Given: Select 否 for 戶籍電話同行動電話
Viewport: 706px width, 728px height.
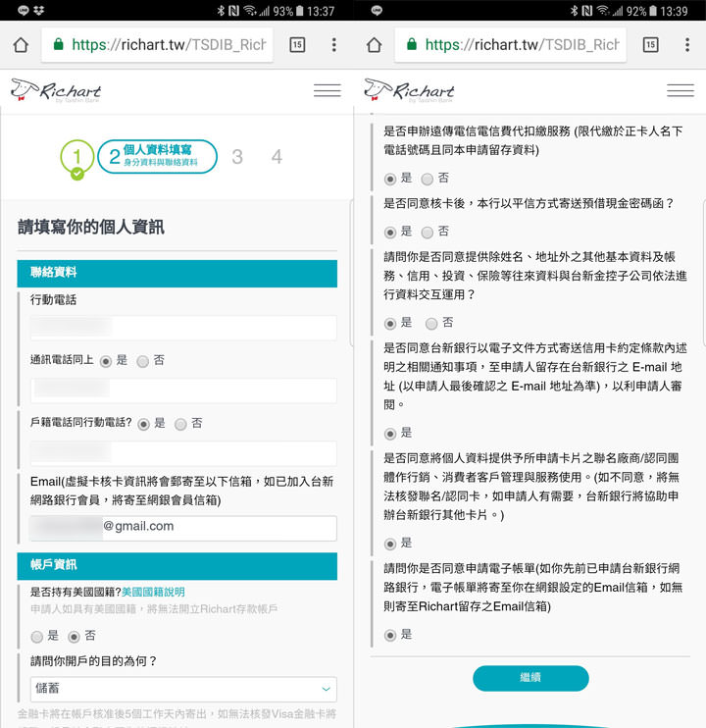Looking at the screenshot, I should (x=180, y=424).
